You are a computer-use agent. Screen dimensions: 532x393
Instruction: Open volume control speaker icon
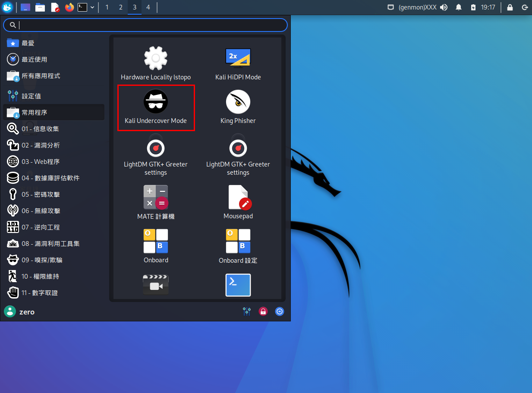pyautogui.click(x=444, y=7)
